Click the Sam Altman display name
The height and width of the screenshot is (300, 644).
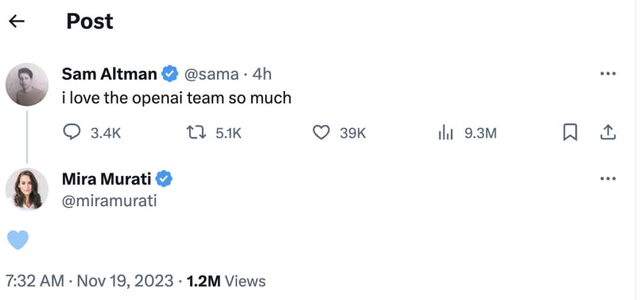coord(109,74)
